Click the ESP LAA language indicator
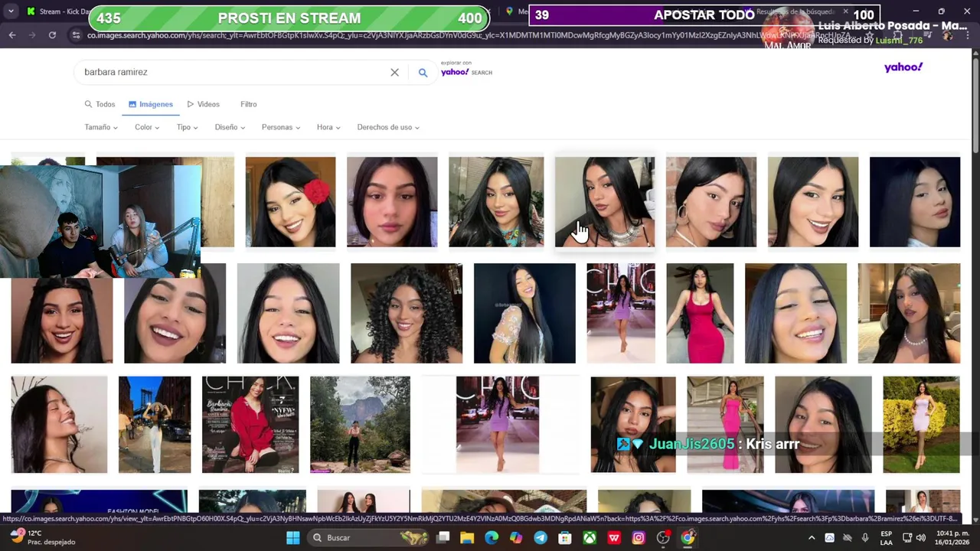Viewport: 980px width, 551px height. (886, 538)
